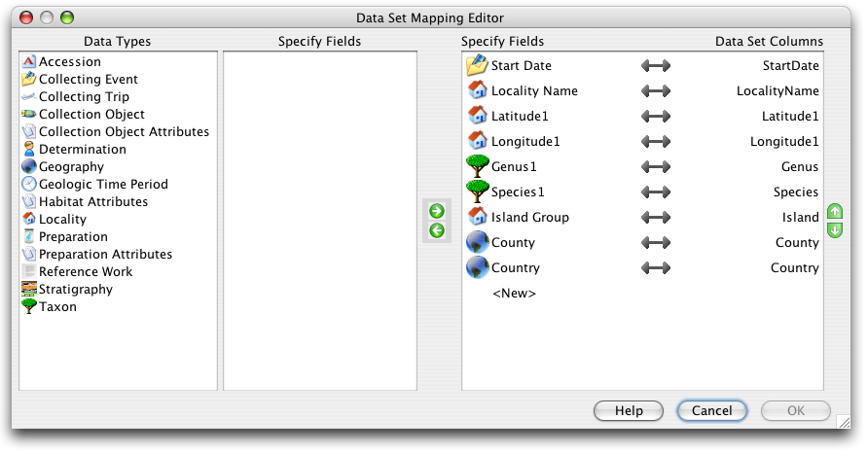
Task: Click the Reference Work icon
Action: (29, 271)
